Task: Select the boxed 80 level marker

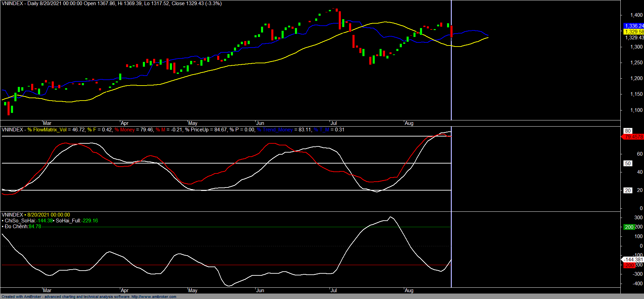Action: [x=628, y=131]
